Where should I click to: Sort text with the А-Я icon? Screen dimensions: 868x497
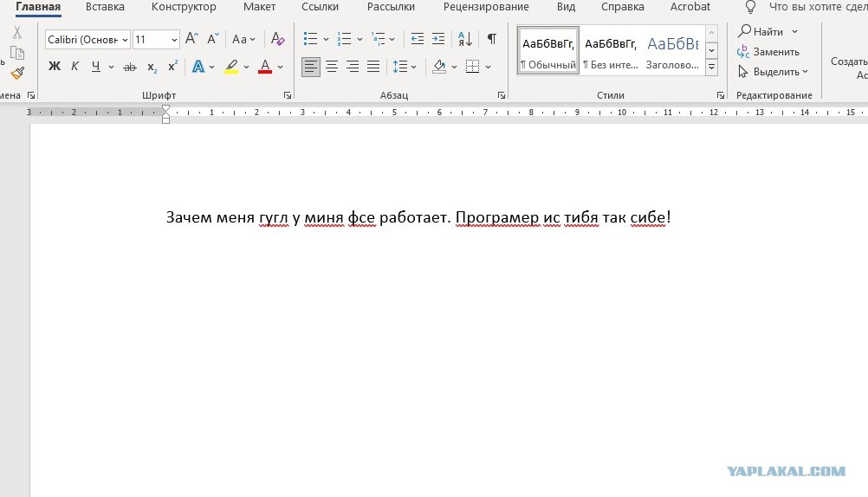tap(465, 39)
